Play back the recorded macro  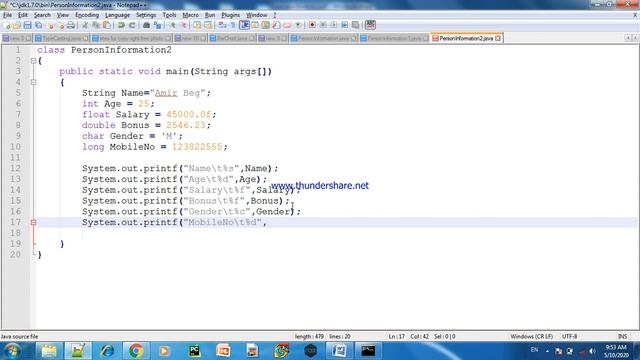334,25
